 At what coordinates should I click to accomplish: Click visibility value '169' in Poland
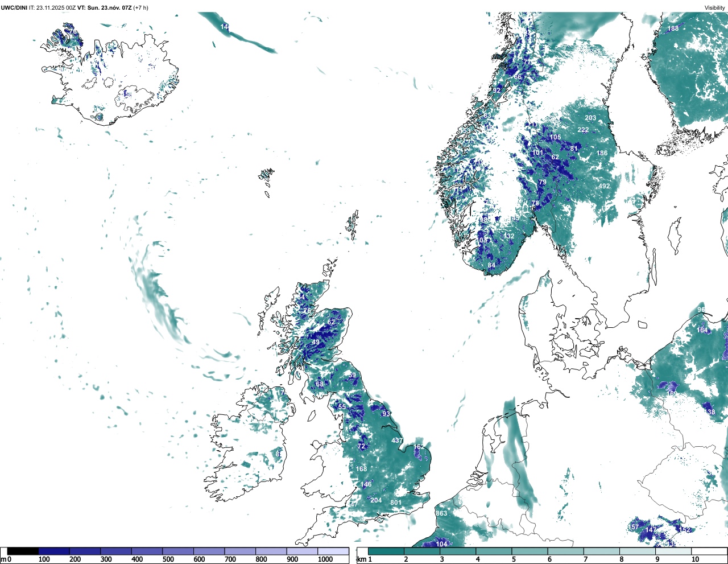672,394
